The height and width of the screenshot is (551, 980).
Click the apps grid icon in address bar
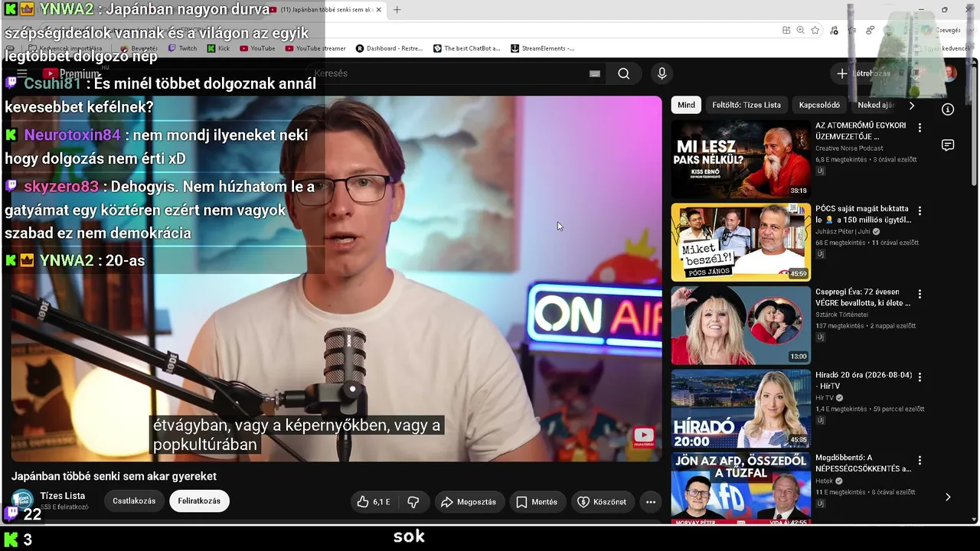point(786,30)
